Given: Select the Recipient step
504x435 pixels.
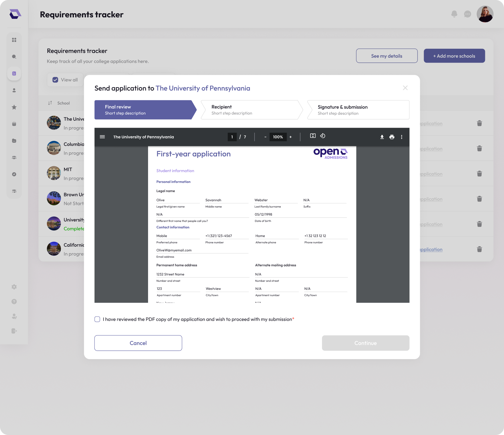Looking at the screenshot, I should pos(252,110).
